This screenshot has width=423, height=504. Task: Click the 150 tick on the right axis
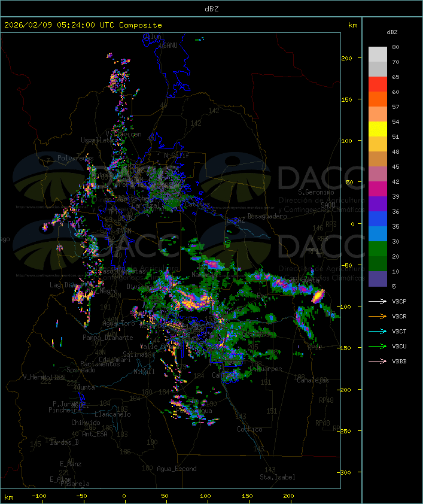346,99
